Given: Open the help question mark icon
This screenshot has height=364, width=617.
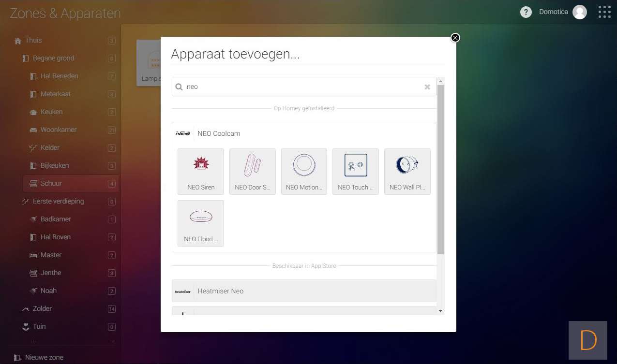Looking at the screenshot, I should click(526, 12).
